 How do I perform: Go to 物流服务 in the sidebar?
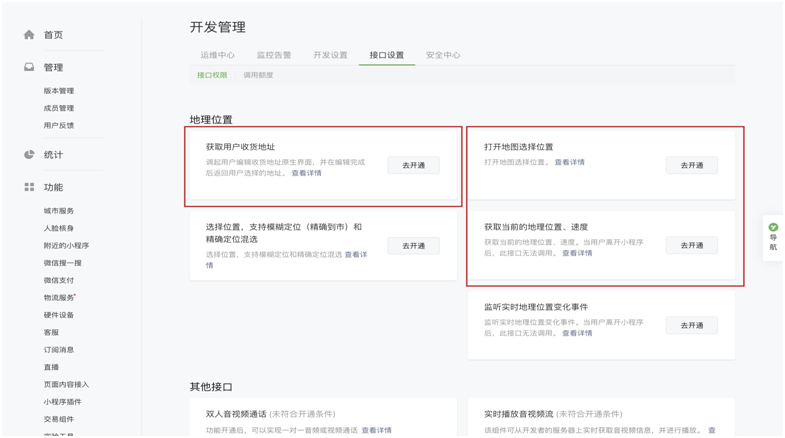tap(58, 297)
